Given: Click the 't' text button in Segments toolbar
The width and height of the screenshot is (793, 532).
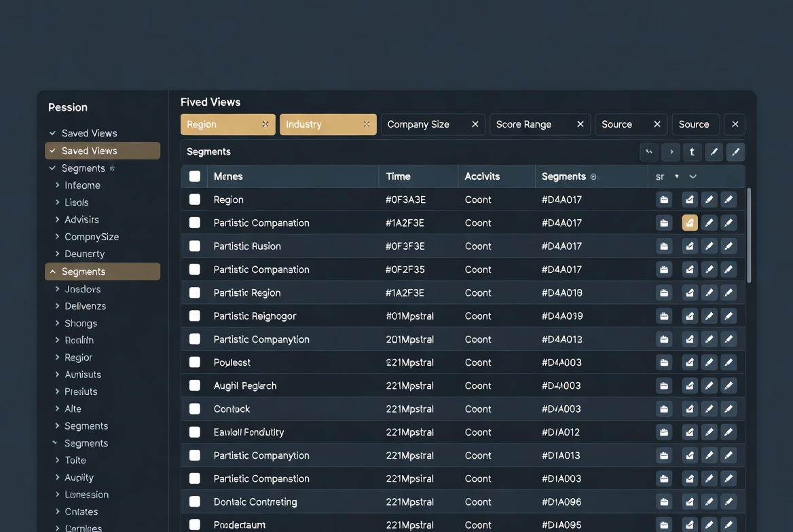Looking at the screenshot, I should (x=692, y=152).
